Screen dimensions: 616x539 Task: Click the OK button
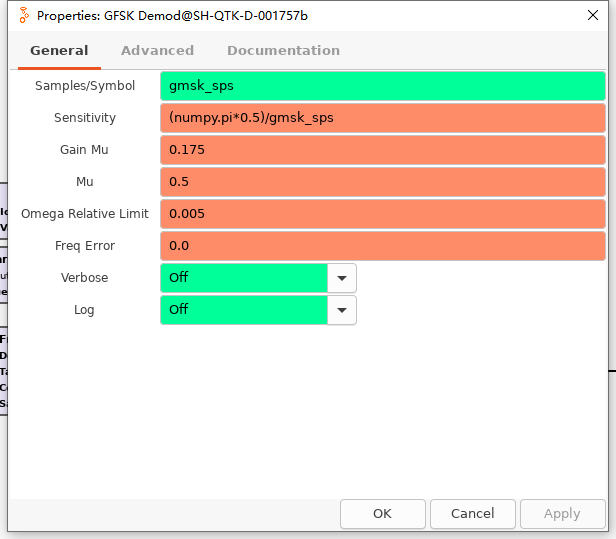[383, 514]
